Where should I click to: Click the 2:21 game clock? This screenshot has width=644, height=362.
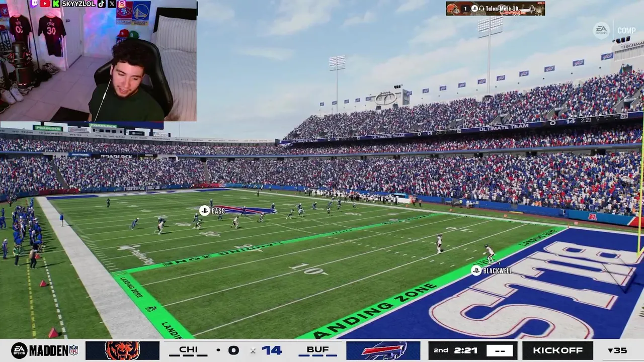click(465, 350)
